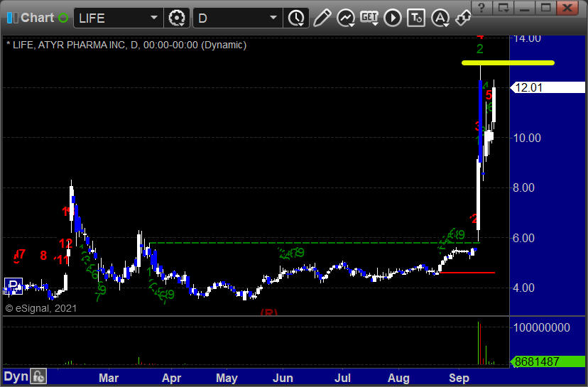Viewport: 588px width, 387px height.
Task: Open the studies line-chart icon menu
Action: coord(345,18)
